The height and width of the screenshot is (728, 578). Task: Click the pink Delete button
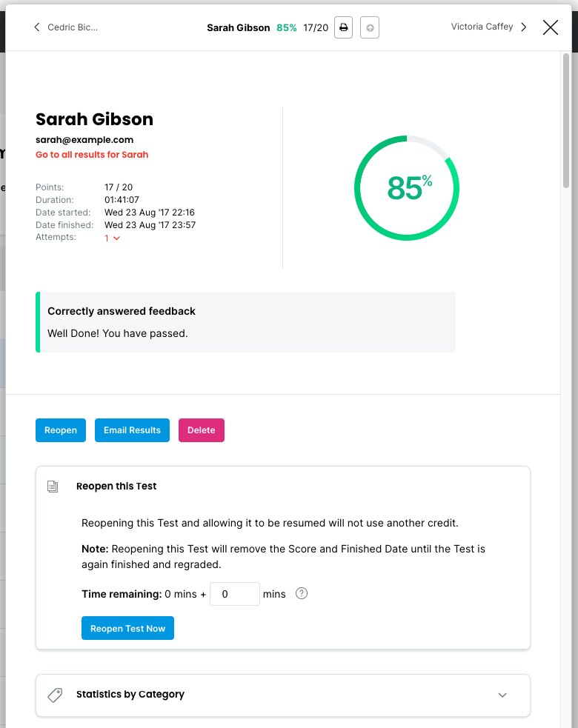coord(201,430)
